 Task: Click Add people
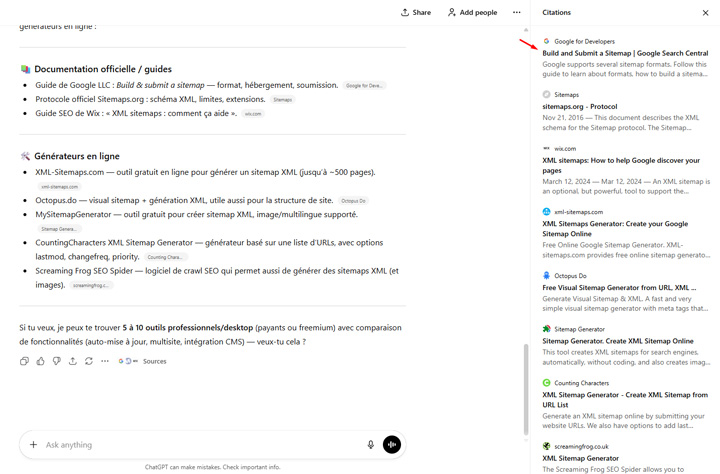pyautogui.click(x=472, y=13)
